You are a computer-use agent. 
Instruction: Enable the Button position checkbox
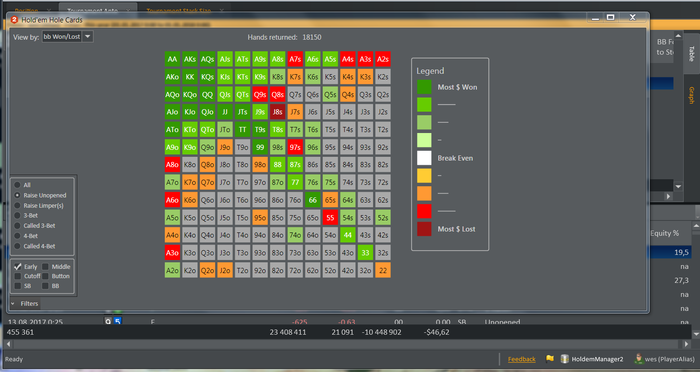(46, 276)
